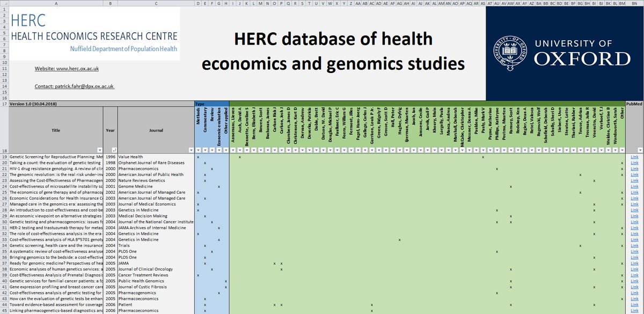Viewport: 644px width, 314px height.
Task: Select the 'Cancer Treatment Reviews' cell
Action: pyautogui.click(x=156, y=275)
